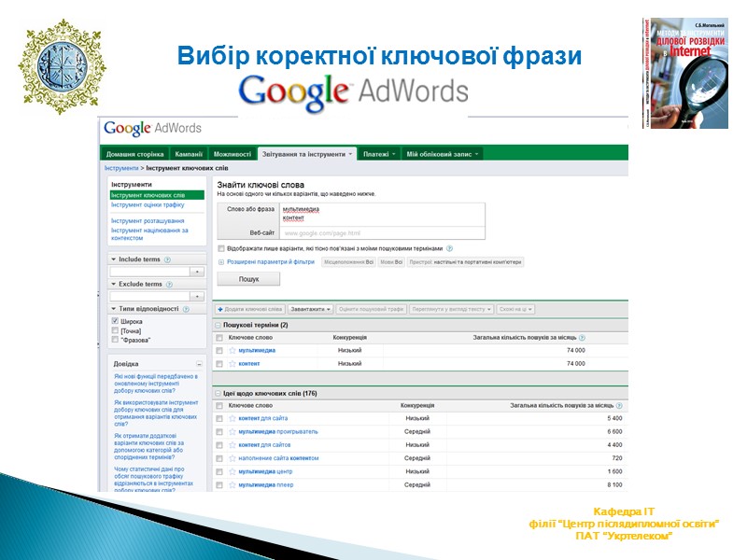Collapse the Типи відповідності section
The height and width of the screenshot is (560, 747).
point(114,309)
